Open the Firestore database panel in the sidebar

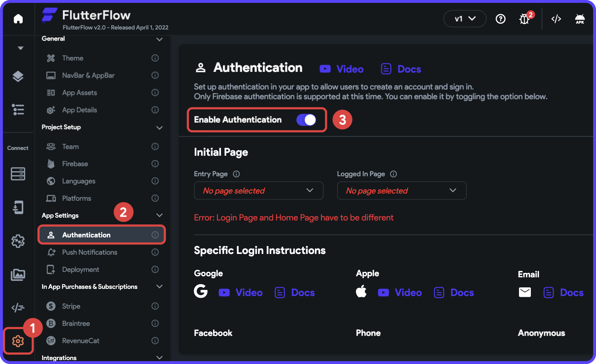[x=18, y=174]
